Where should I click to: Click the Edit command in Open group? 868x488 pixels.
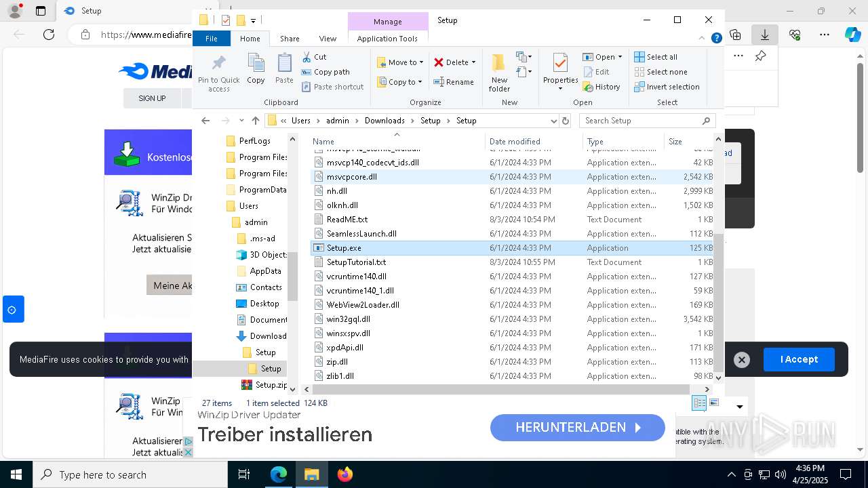(596, 72)
